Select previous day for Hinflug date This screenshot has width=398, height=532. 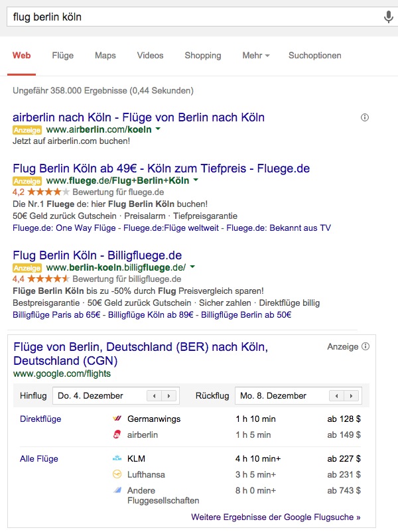pyautogui.click(x=155, y=395)
